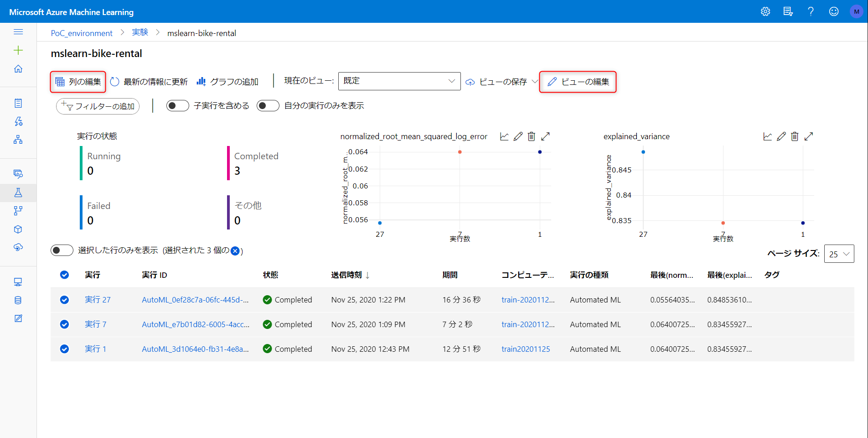Image resolution: width=868 pixels, height=438 pixels.
Task: Open the 実行 27 run link
Action: click(98, 300)
